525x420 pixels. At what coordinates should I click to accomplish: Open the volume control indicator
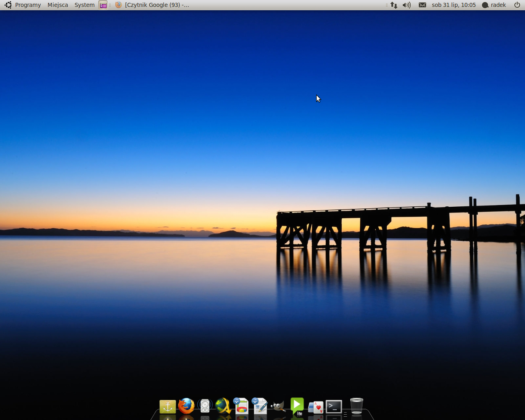click(406, 5)
